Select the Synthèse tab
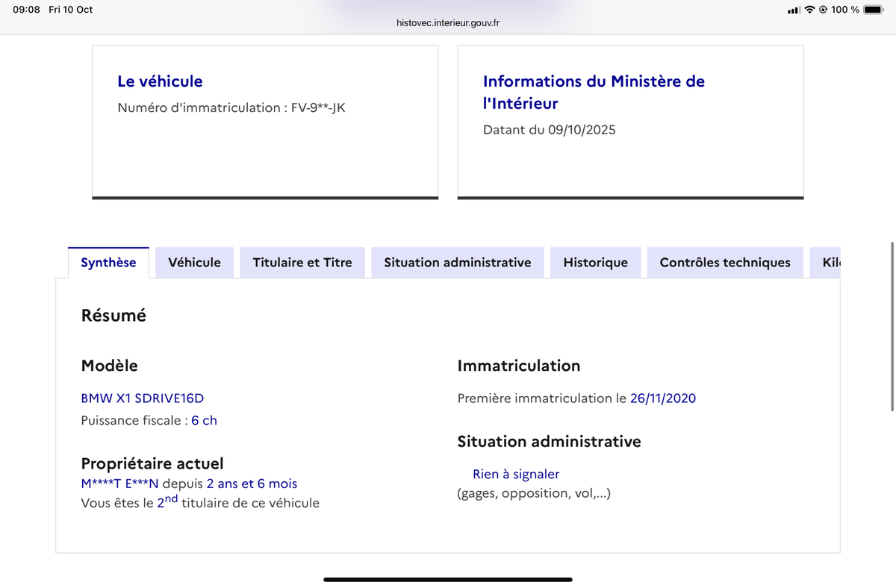The image size is (896, 588). click(x=108, y=263)
